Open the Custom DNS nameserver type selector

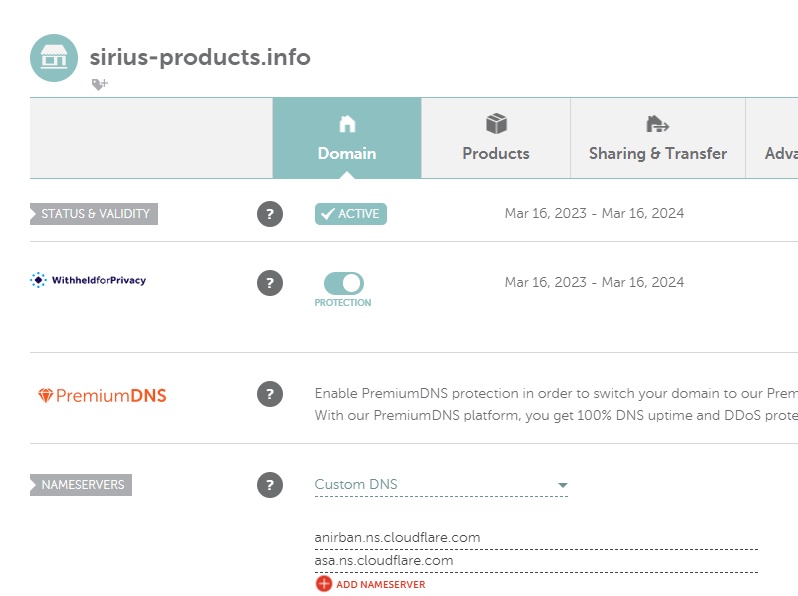coord(441,485)
